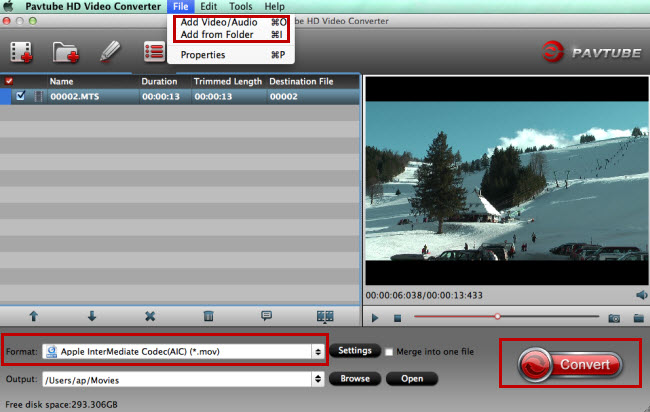The image size is (650, 412).
Task: Click the Trimmed Length column header
Action: click(x=228, y=81)
